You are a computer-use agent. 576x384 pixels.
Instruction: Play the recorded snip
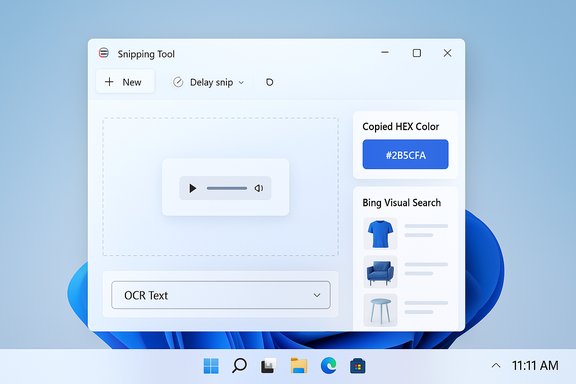point(192,188)
